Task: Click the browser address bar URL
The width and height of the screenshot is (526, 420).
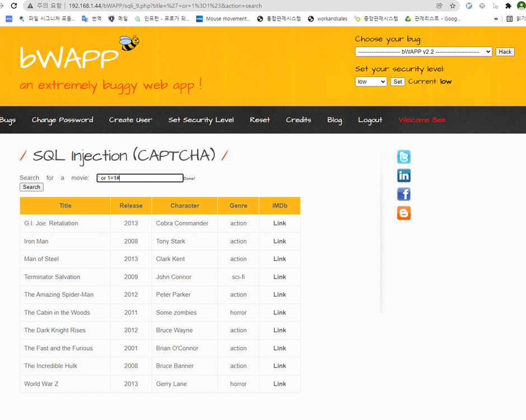Action: click(165, 6)
